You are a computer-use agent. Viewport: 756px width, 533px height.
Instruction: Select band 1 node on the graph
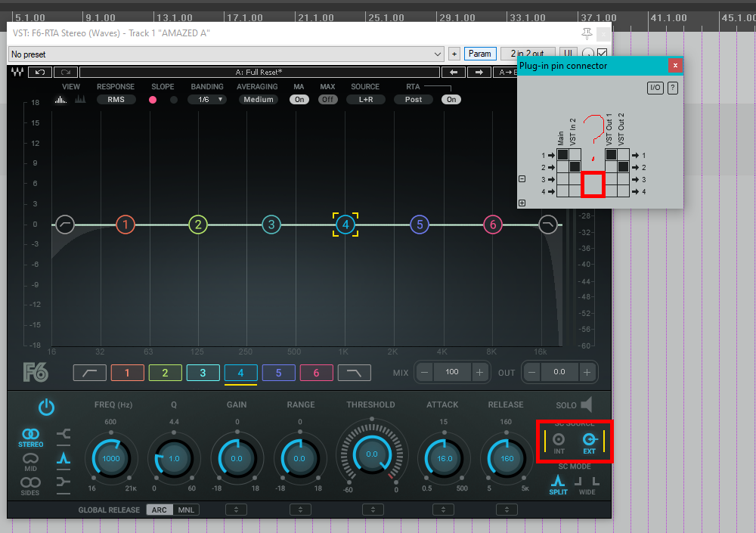click(x=125, y=225)
